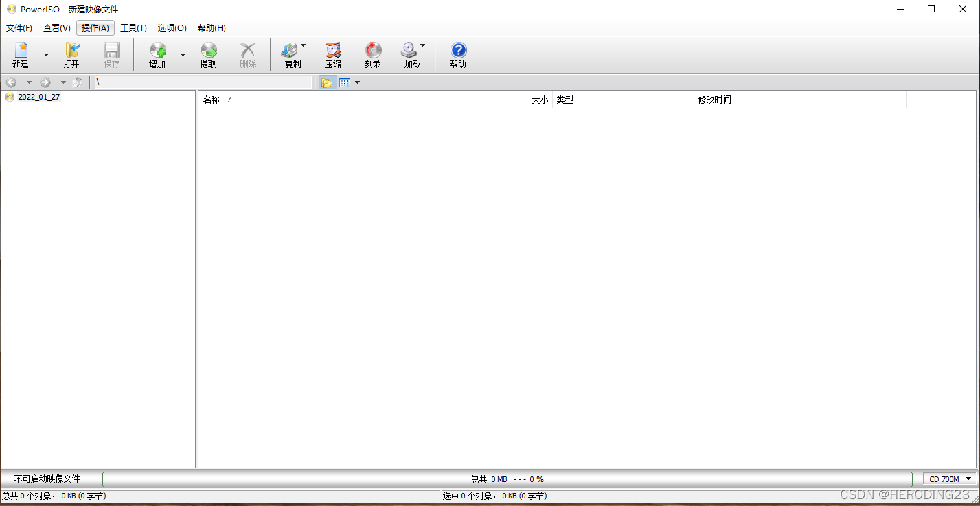Expand the view mode dropdown arrow
The image size is (980, 506).
point(357,82)
